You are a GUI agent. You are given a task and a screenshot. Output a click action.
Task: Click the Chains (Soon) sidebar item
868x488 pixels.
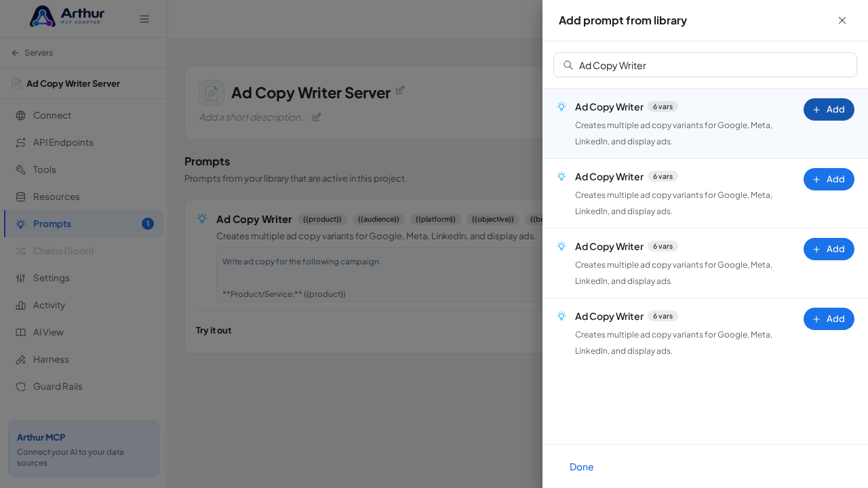[83, 251]
